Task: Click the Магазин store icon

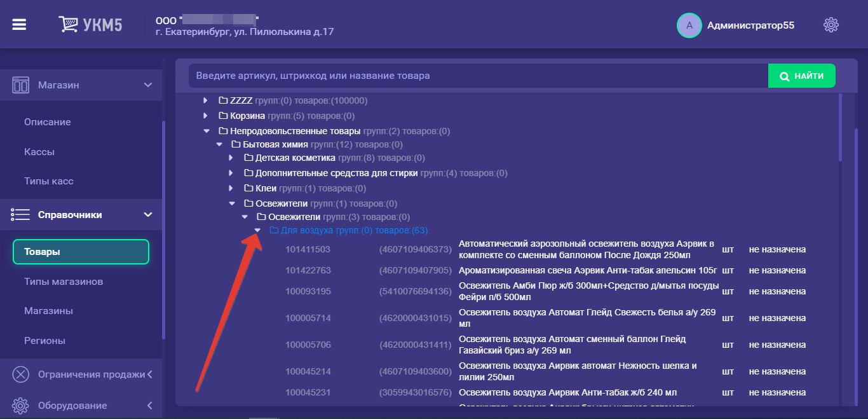Action: (x=21, y=85)
